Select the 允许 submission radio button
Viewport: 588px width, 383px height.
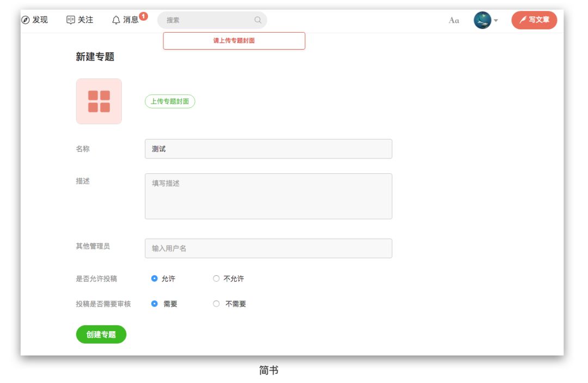pos(154,278)
